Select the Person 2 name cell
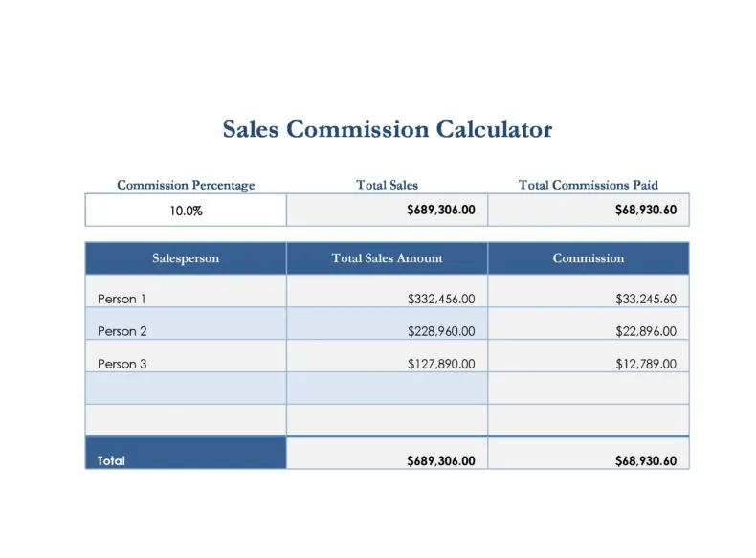This screenshot has height=558, width=756. tap(186, 324)
